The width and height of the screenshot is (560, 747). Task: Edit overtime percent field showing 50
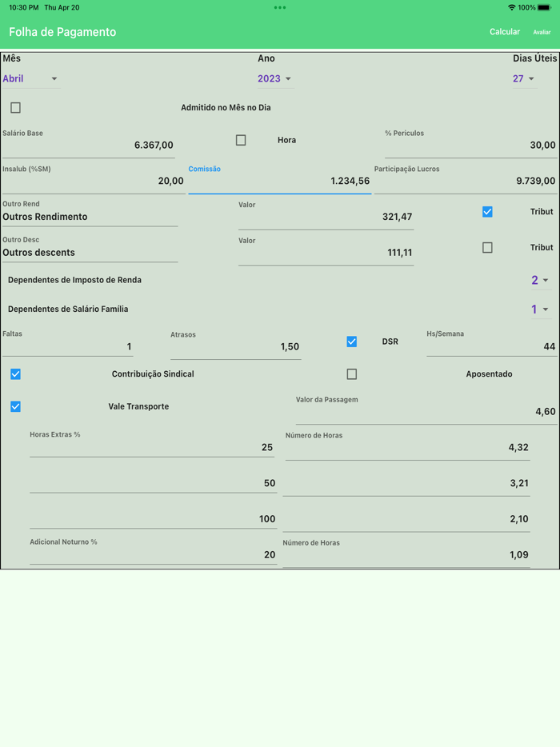click(x=154, y=481)
